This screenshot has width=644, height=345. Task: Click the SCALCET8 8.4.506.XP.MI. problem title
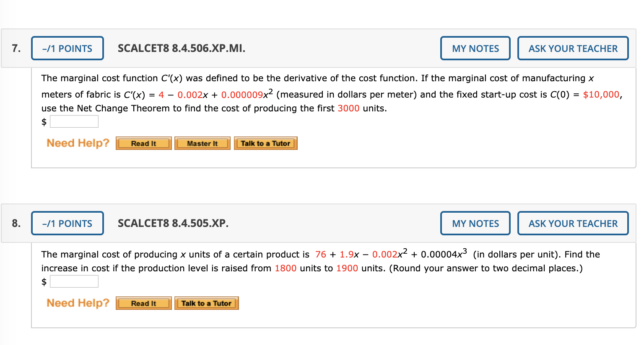(181, 48)
